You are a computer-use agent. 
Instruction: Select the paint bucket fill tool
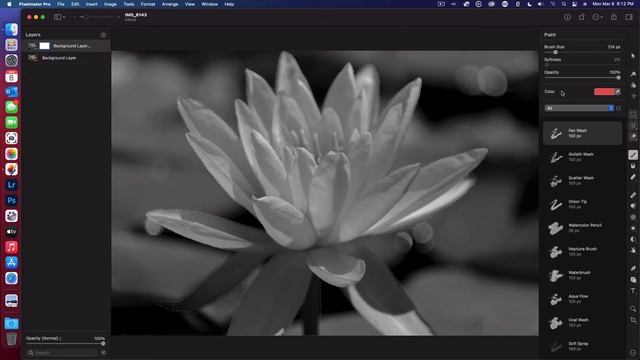coord(633,166)
